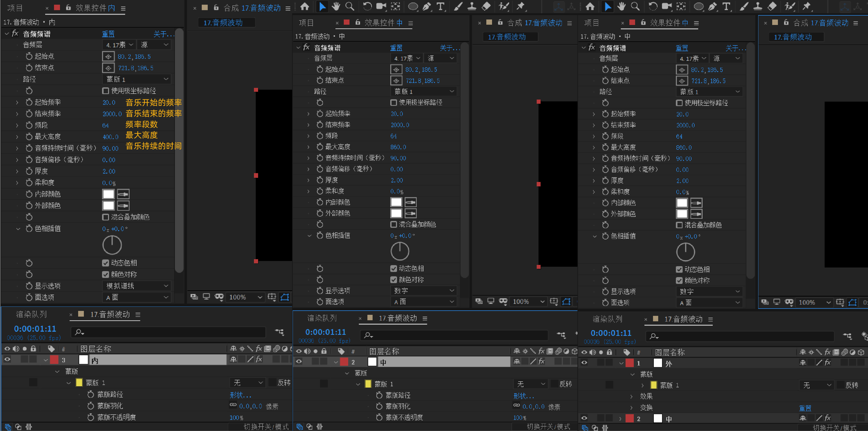Click 重置 link in left 音频频谱 effect

point(108,34)
